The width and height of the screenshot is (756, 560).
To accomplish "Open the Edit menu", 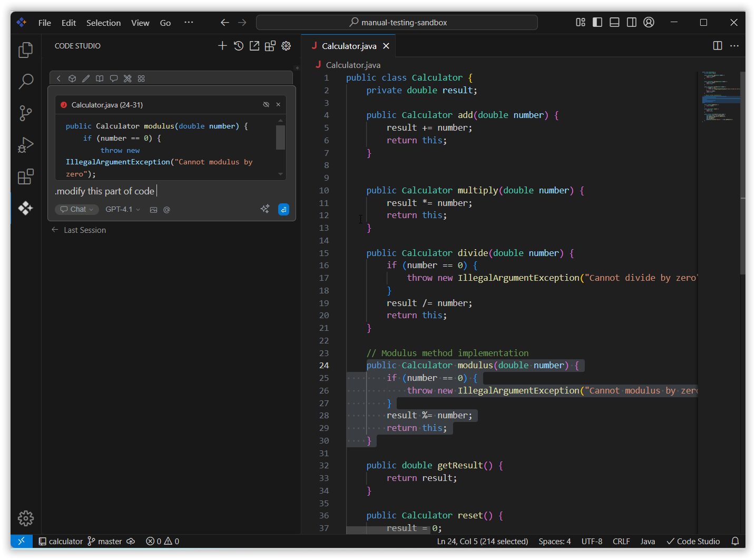I will coord(68,23).
